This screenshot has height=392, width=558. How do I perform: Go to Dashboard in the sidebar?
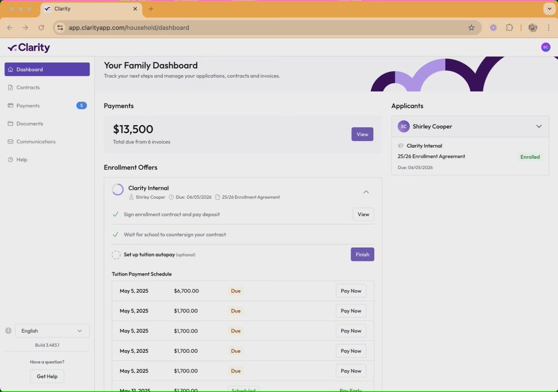point(47,69)
